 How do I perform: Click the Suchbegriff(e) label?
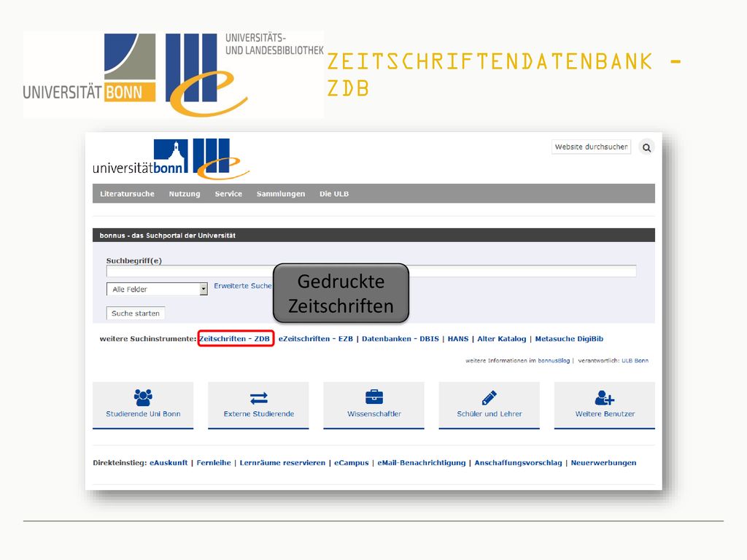(134, 261)
